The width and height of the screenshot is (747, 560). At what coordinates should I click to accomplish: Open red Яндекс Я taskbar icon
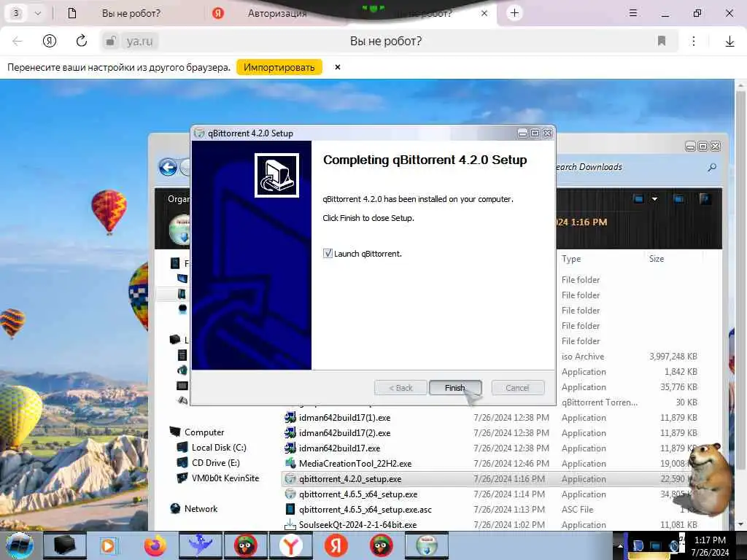[336, 545]
